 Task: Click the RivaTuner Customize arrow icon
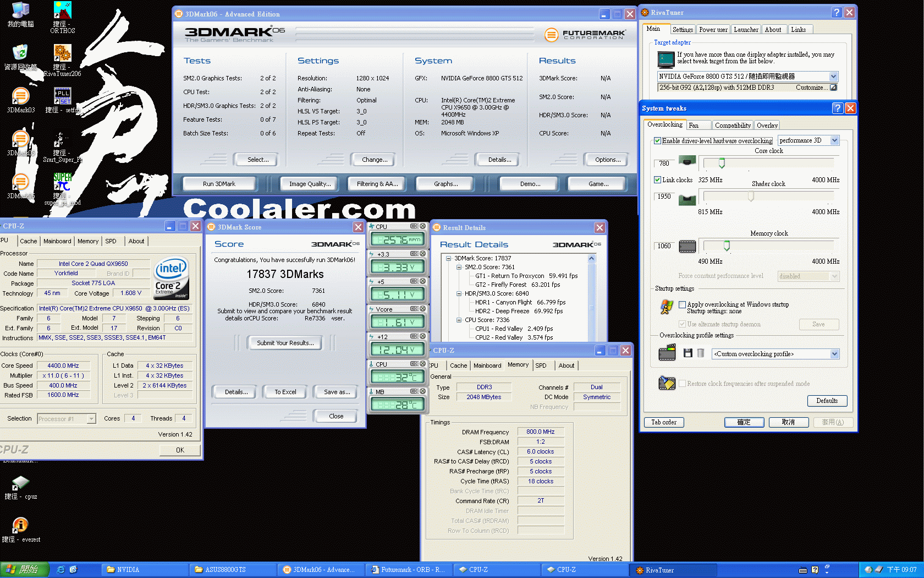tap(833, 88)
